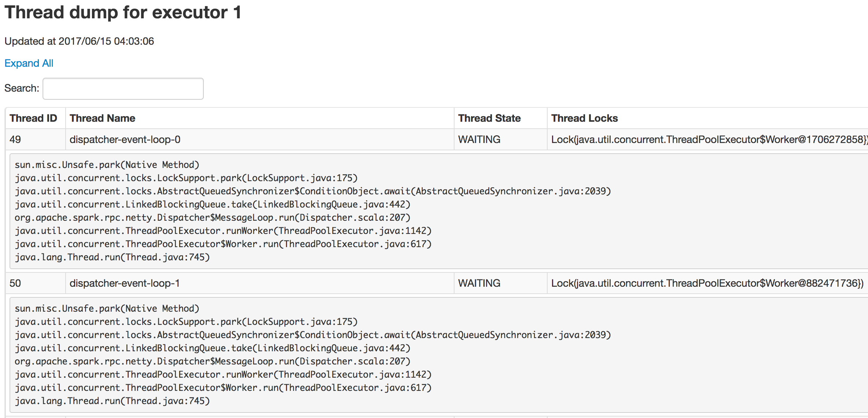Screen dimensions: 868x418
Task: Click the Expand All link
Action: click(29, 63)
